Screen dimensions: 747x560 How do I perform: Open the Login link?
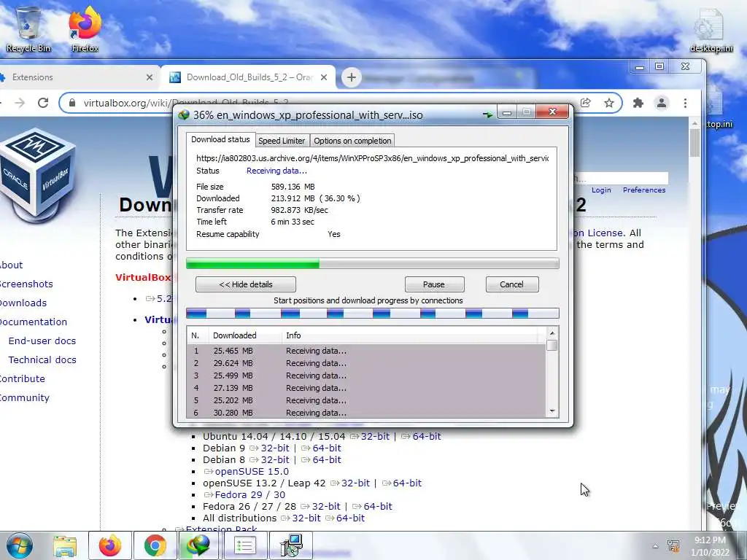coord(601,190)
